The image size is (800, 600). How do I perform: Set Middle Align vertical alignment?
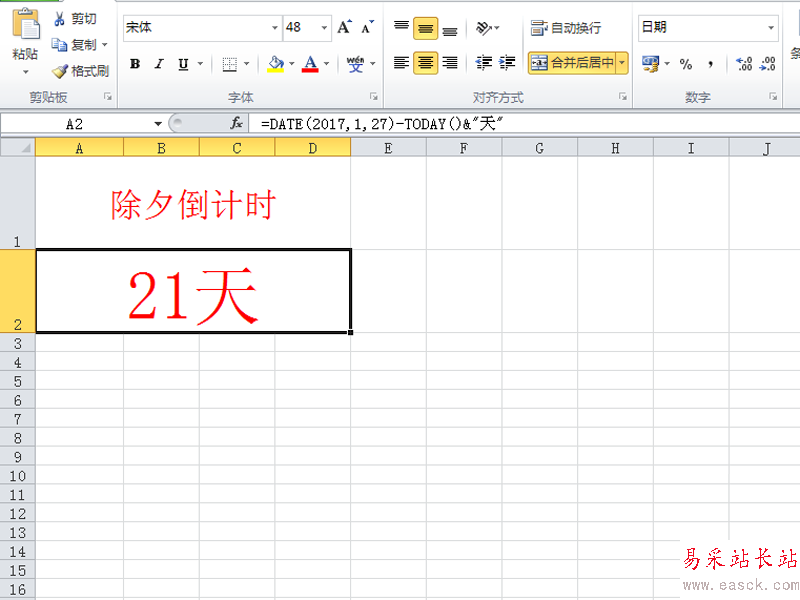click(426, 28)
